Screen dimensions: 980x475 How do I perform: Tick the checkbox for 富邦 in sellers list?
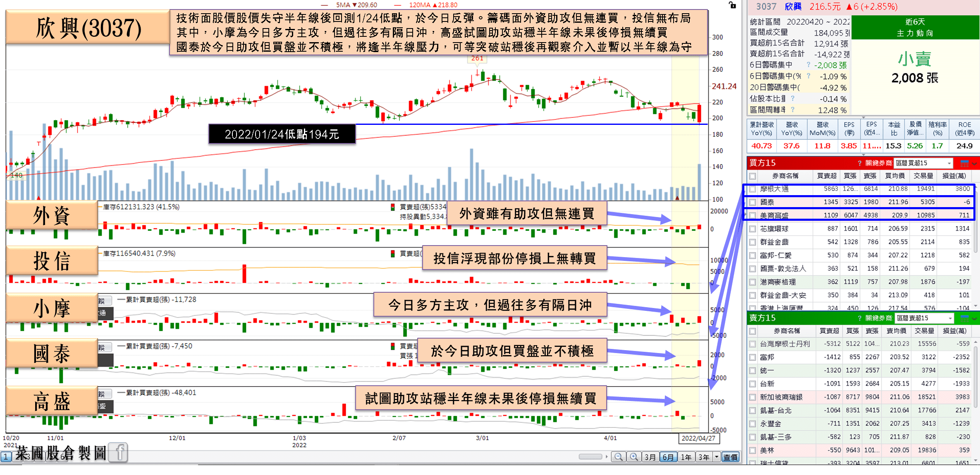click(x=753, y=357)
